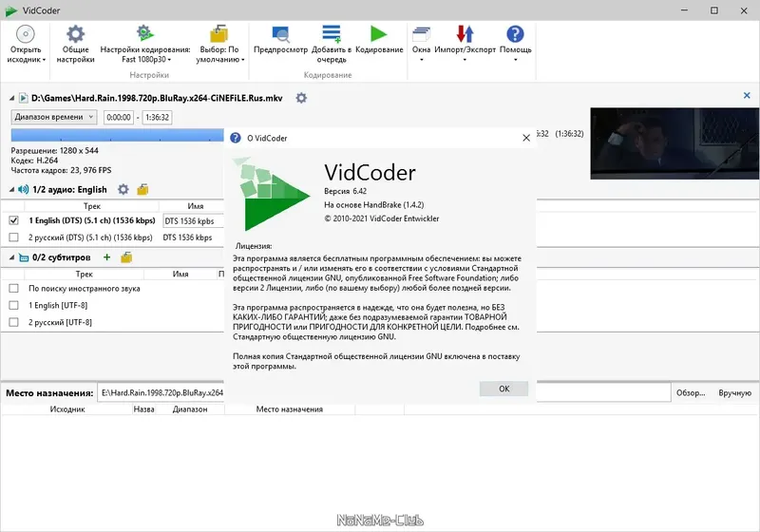Viewport: 760px width, 532px height.
Task: Click Трек header in audio table
Action: click(91, 206)
